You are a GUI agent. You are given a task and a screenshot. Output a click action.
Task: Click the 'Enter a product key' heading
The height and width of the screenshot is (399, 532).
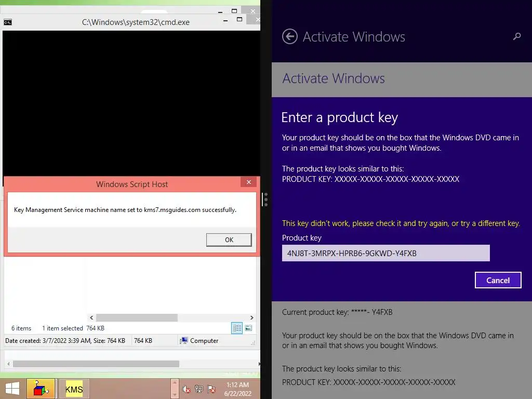point(339,117)
